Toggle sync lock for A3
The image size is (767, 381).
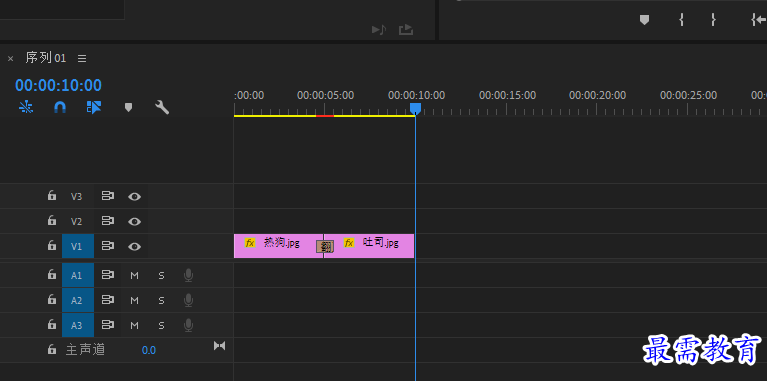[x=108, y=325]
